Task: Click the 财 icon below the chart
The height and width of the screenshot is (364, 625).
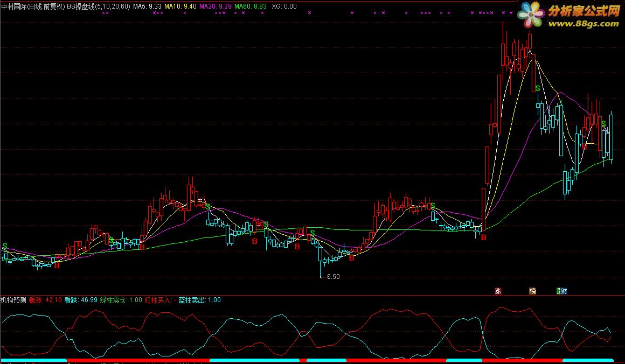Action: pyautogui.click(x=562, y=291)
